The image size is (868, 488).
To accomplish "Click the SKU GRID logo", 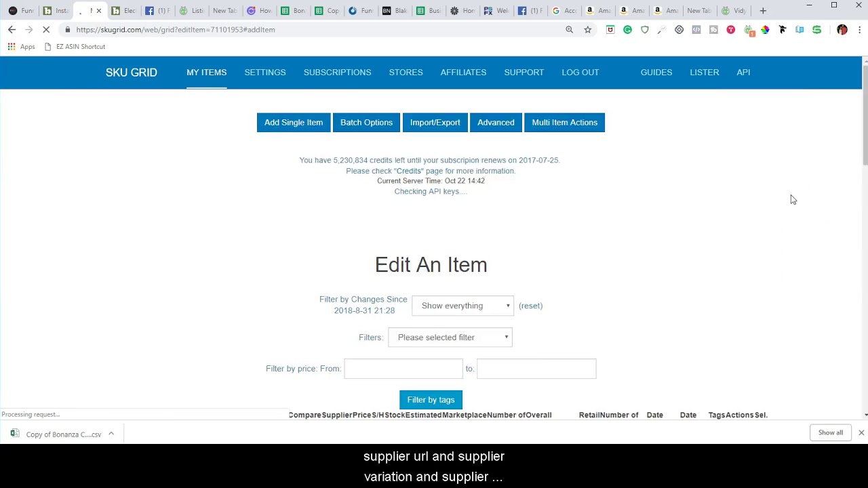I will (131, 73).
